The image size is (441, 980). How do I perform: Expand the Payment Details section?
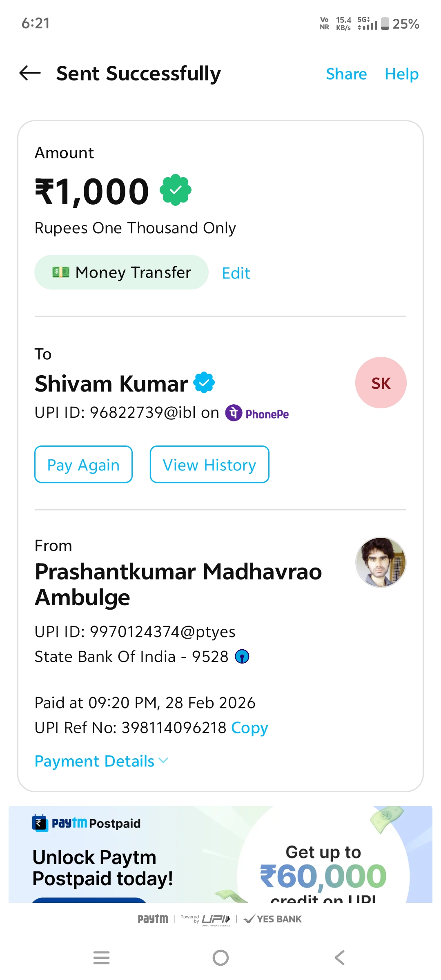coord(101,761)
